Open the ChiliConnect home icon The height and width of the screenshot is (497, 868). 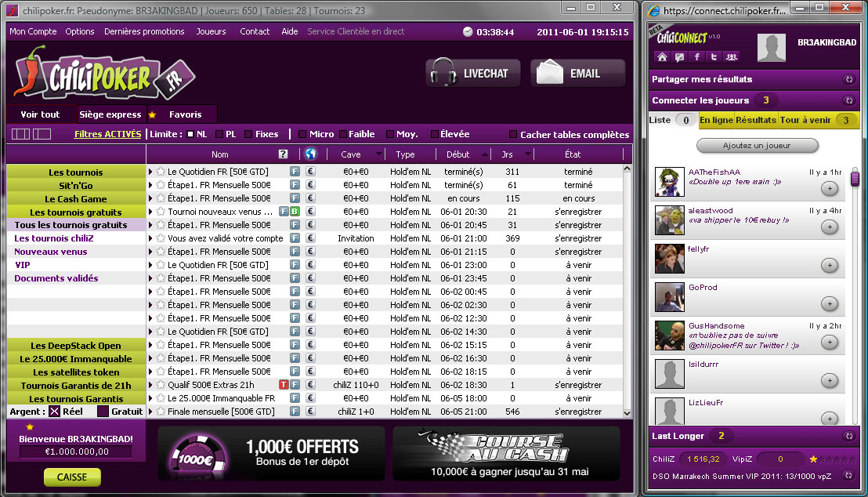pos(662,56)
